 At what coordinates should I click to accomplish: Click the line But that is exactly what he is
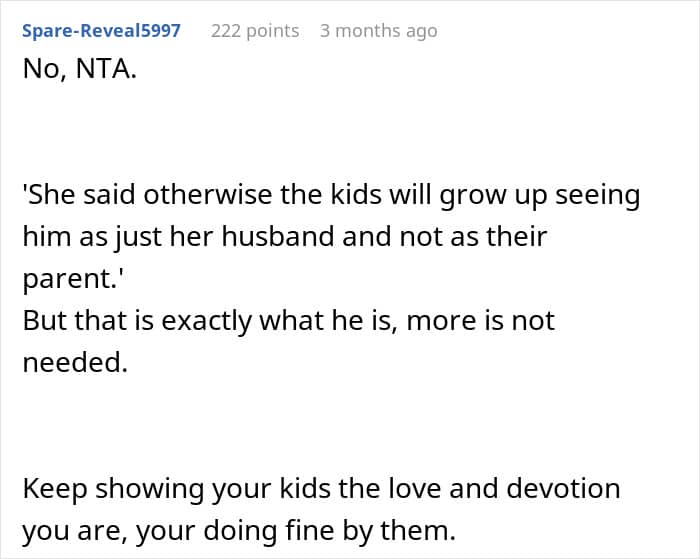(x=288, y=321)
